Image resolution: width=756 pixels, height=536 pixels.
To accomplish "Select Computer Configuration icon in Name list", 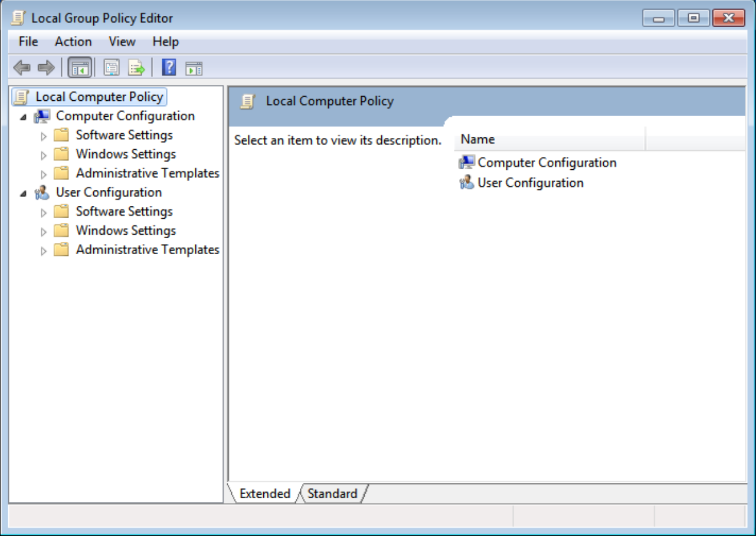I will 467,162.
